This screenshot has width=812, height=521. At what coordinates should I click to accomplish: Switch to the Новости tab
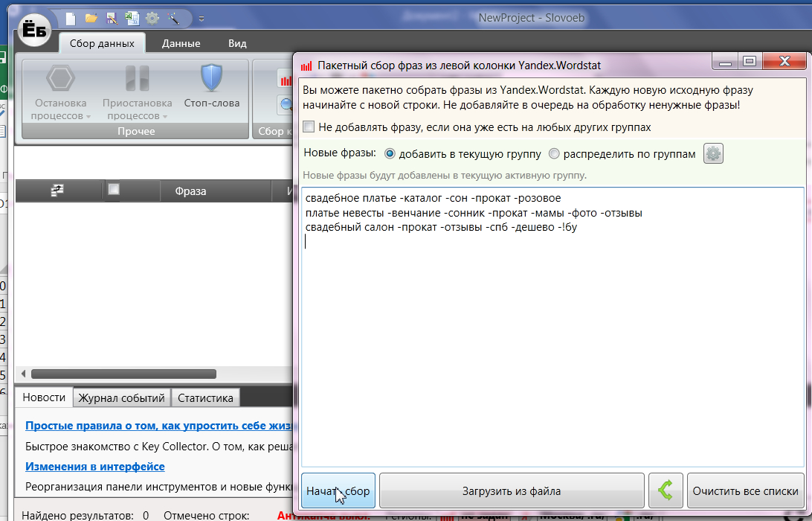click(x=44, y=397)
